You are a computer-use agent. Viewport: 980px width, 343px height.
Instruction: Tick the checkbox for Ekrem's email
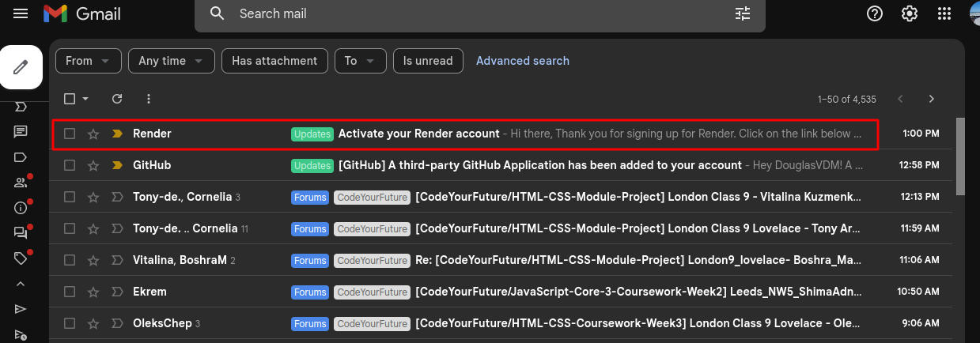tap(70, 292)
